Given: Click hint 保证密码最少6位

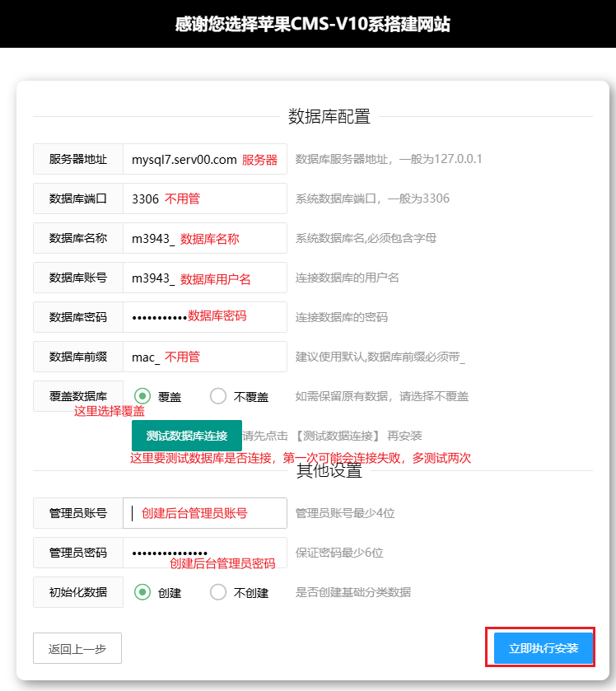Looking at the screenshot, I should click(x=338, y=553).
